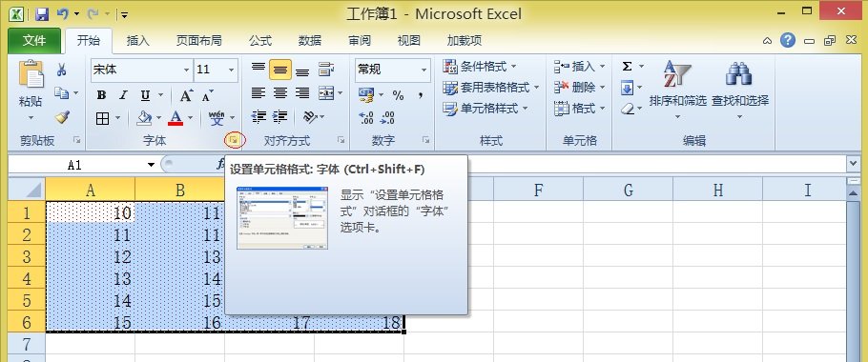The width and height of the screenshot is (868, 362).
Task: Decrease decimal places
Action: click(x=387, y=117)
